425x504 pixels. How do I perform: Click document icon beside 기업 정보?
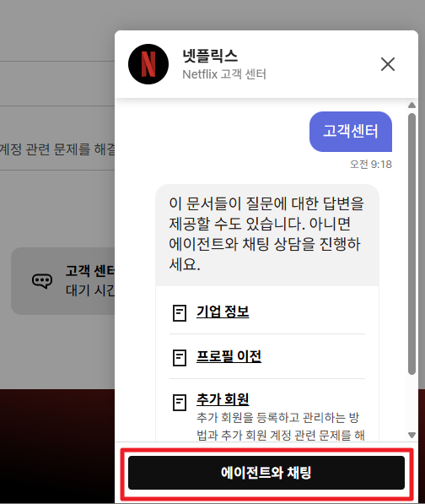point(180,313)
